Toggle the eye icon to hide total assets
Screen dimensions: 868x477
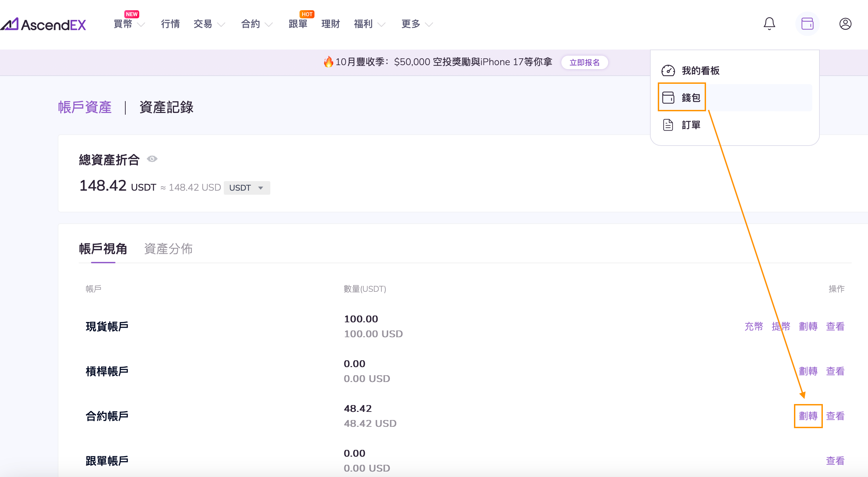pyautogui.click(x=152, y=159)
